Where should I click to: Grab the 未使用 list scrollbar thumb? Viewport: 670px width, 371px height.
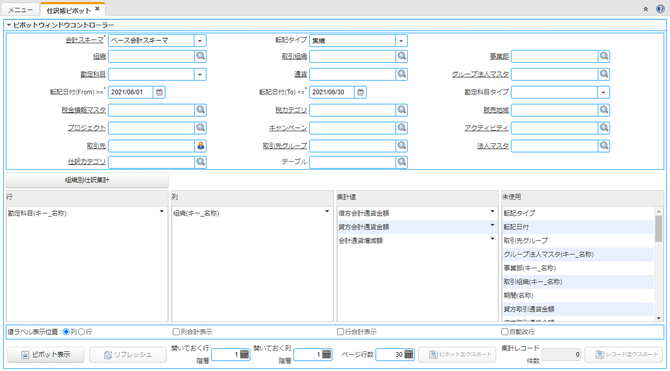[658, 229]
